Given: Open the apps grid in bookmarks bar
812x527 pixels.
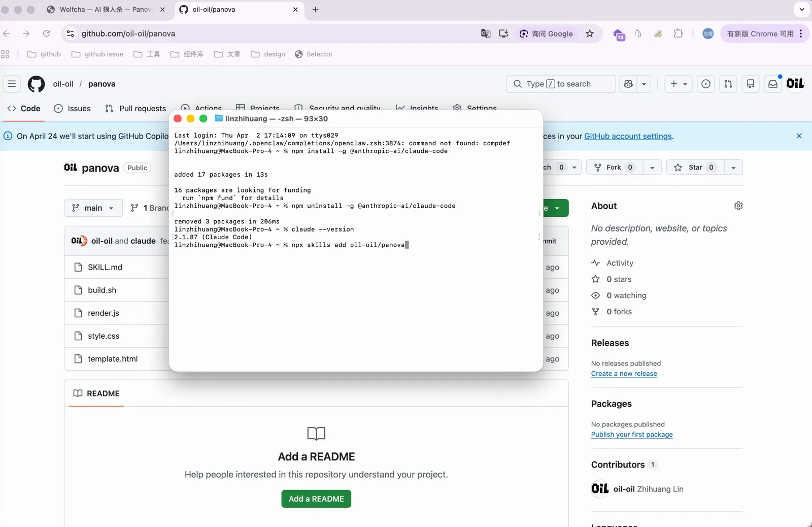Looking at the screenshot, I should click(x=6, y=54).
